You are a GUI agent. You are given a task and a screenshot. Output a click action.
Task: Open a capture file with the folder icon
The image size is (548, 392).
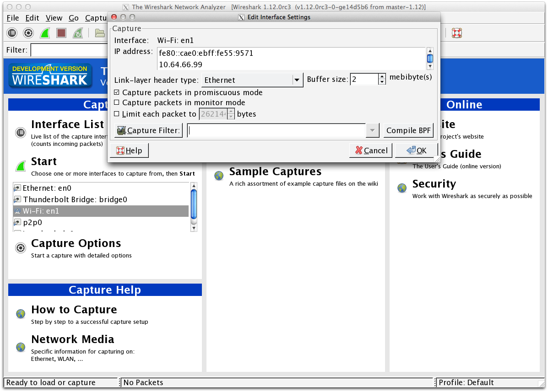100,33
